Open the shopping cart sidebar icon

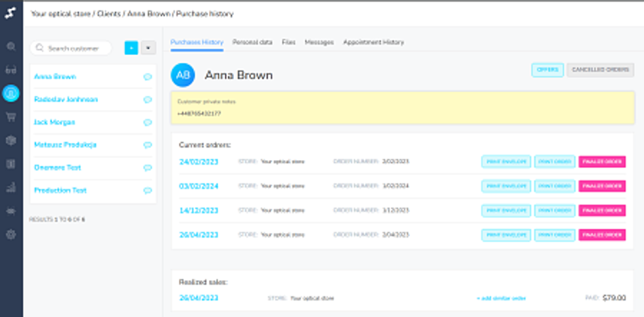[x=11, y=117]
